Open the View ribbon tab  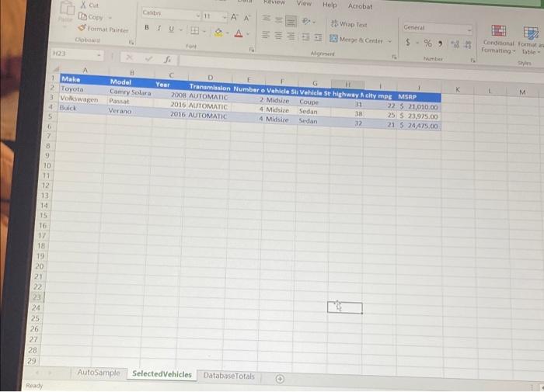point(304,3)
